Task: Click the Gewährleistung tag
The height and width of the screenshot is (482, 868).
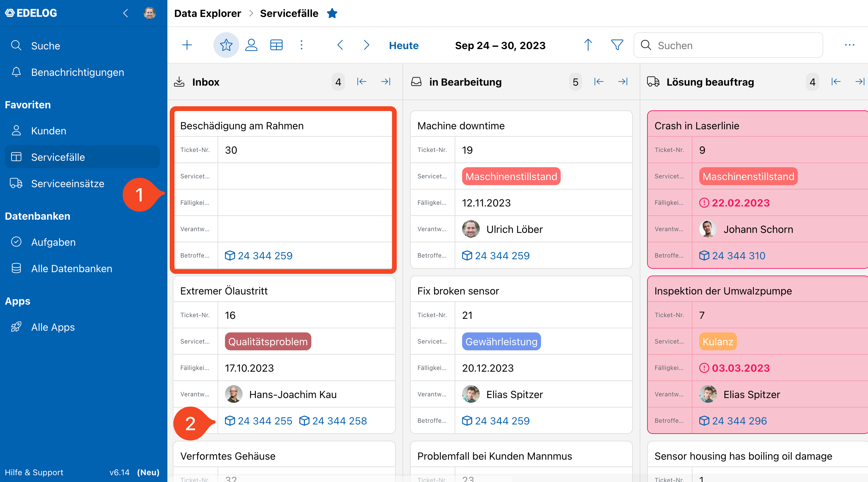Action: coord(501,342)
